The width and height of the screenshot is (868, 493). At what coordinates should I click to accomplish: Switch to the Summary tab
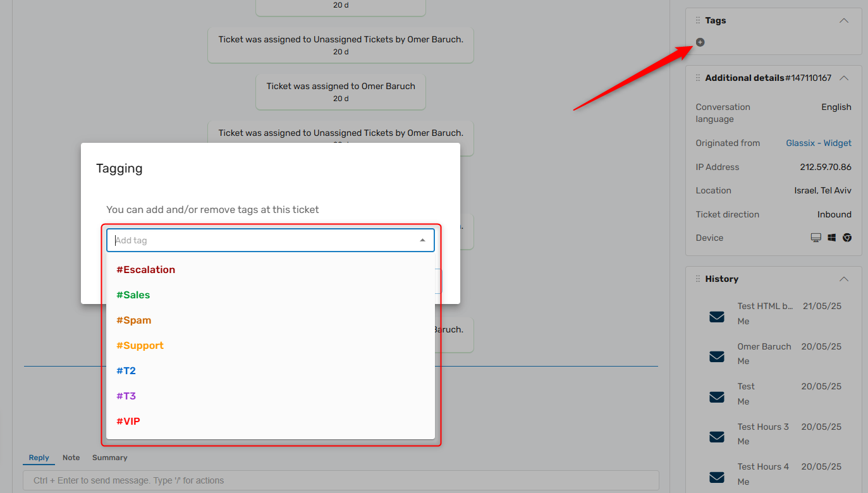[110, 458]
